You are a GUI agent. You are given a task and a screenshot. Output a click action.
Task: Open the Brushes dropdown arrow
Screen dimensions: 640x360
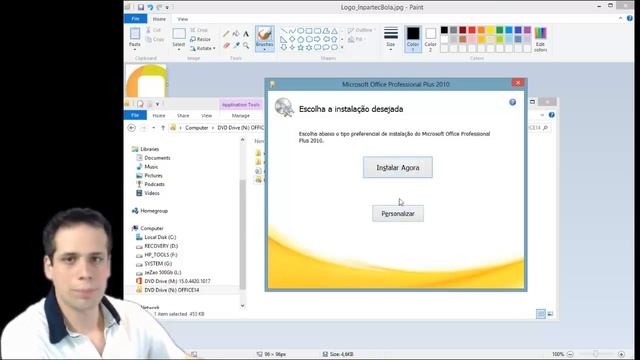coord(264,49)
